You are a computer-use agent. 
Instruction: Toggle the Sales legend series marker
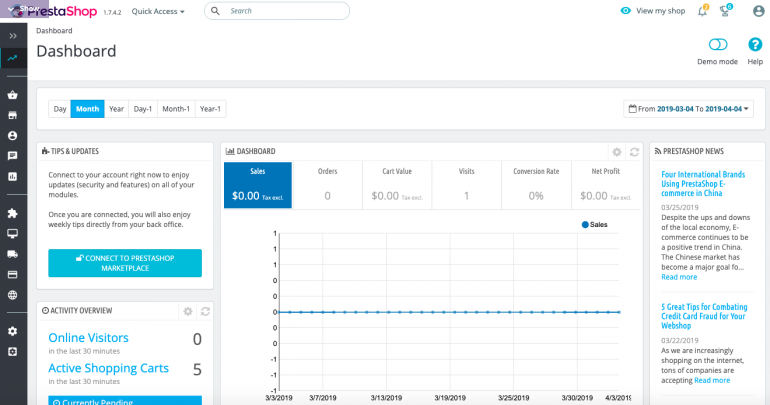pos(585,225)
